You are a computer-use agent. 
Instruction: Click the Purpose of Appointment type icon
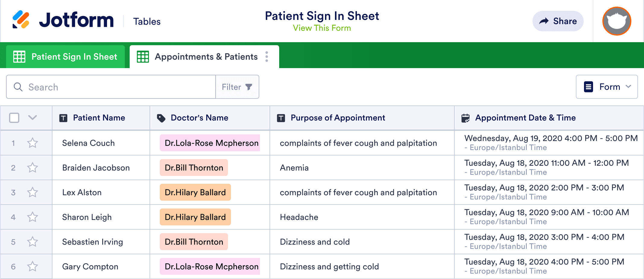click(281, 118)
